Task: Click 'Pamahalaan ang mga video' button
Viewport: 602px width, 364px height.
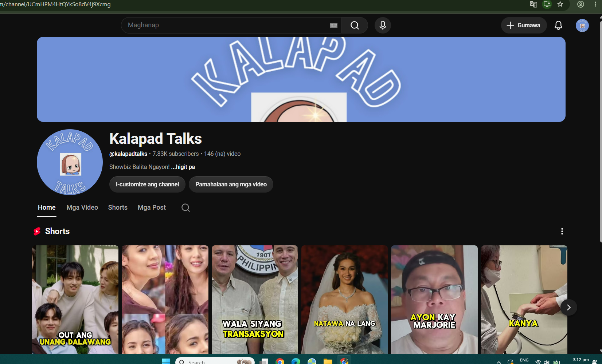Action: [x=231, y=185]
